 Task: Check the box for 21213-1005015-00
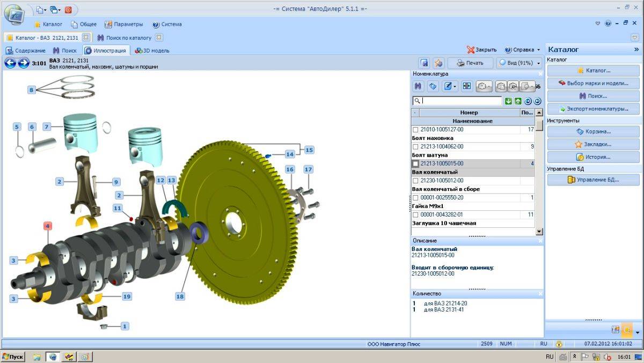[x=415, y=164]
